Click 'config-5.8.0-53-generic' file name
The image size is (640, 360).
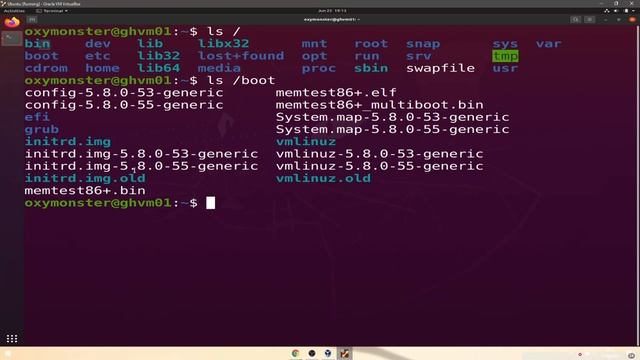pos(124,93)
